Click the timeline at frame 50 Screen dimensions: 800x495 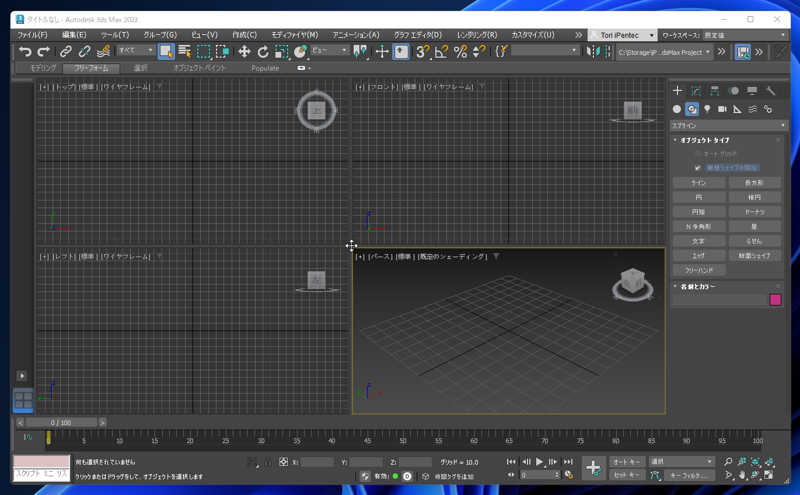[403, 440]
